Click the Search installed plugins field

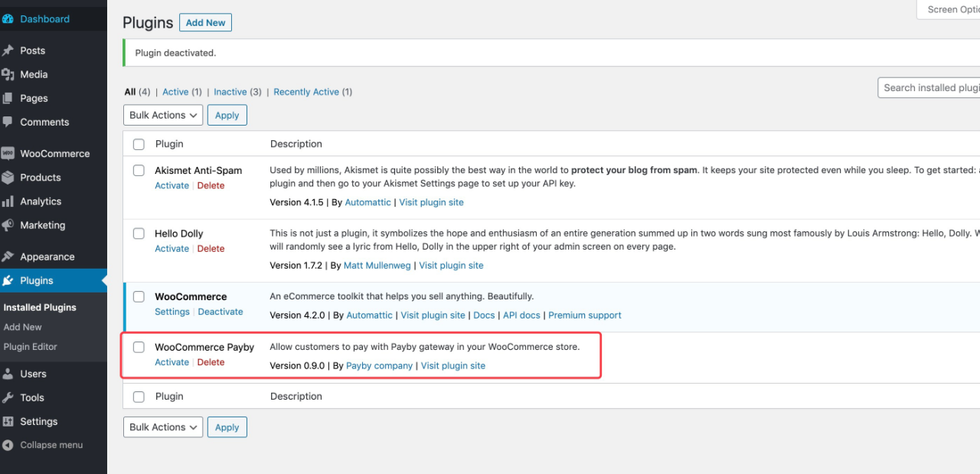930,88
